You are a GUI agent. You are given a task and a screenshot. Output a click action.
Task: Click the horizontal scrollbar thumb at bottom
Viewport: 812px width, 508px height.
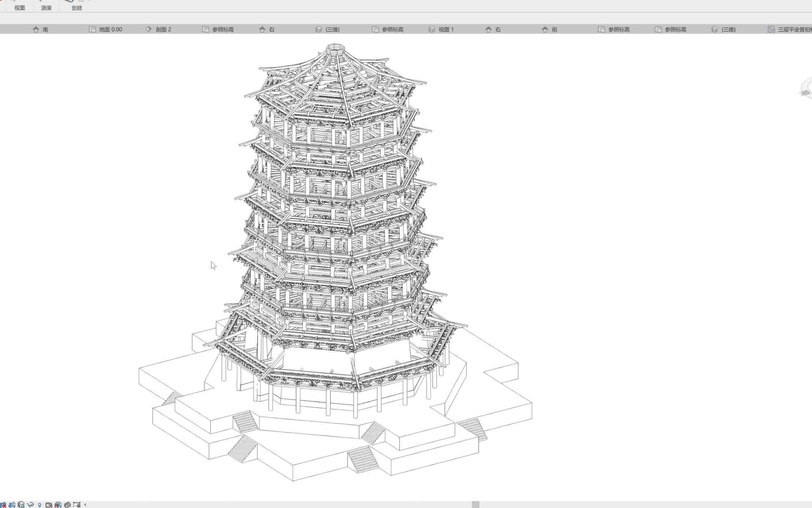476,505
